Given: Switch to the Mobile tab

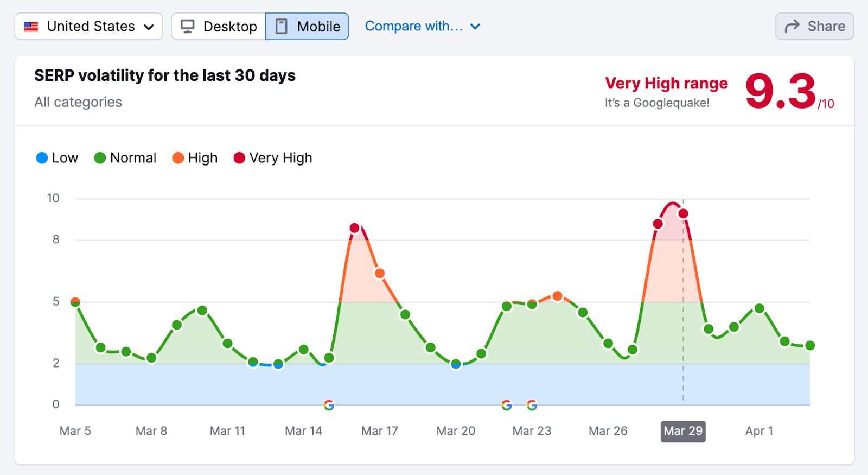Looking at the screenshot, I should (x=307, y=27).
